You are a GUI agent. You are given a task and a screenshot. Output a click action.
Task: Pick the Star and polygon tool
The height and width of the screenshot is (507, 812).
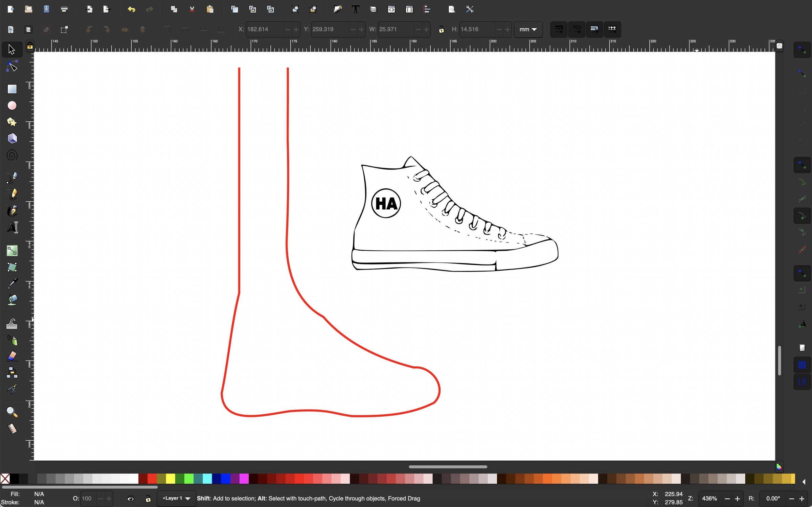click(12, 122)
